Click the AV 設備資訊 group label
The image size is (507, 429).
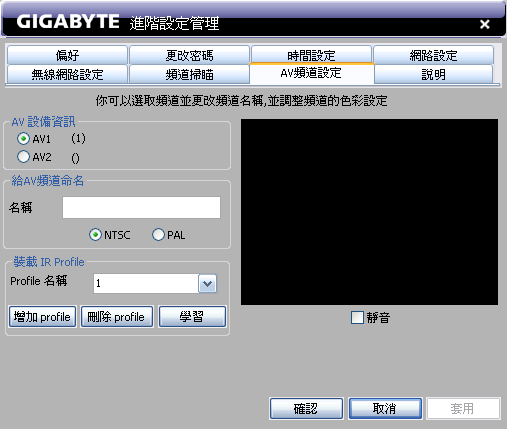[43, 122]
